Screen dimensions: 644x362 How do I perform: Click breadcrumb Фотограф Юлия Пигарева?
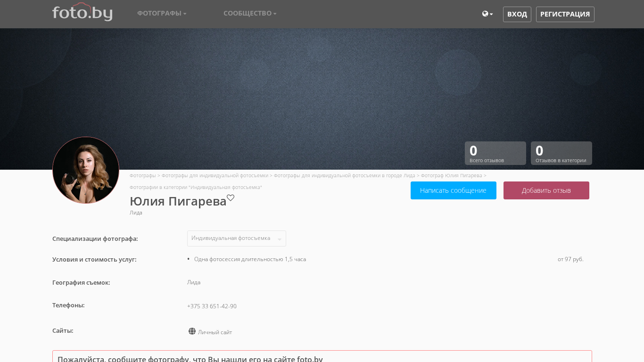point(451,175)
